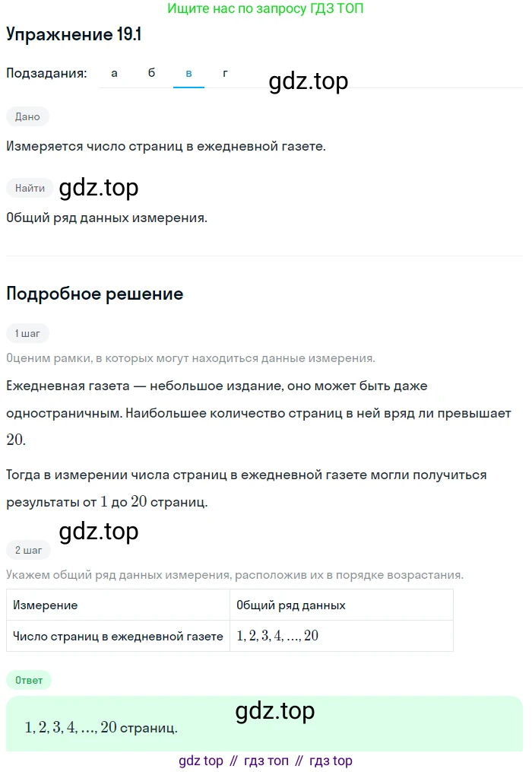This screenshot has width=532, height=772.
Task: Click the Упражнение 19.1 heading
Action: 74,34
